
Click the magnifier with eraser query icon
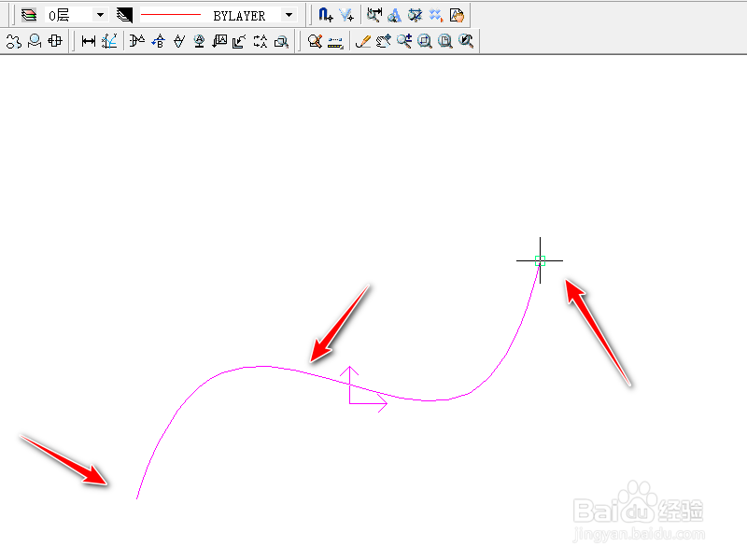pos(315,41)
